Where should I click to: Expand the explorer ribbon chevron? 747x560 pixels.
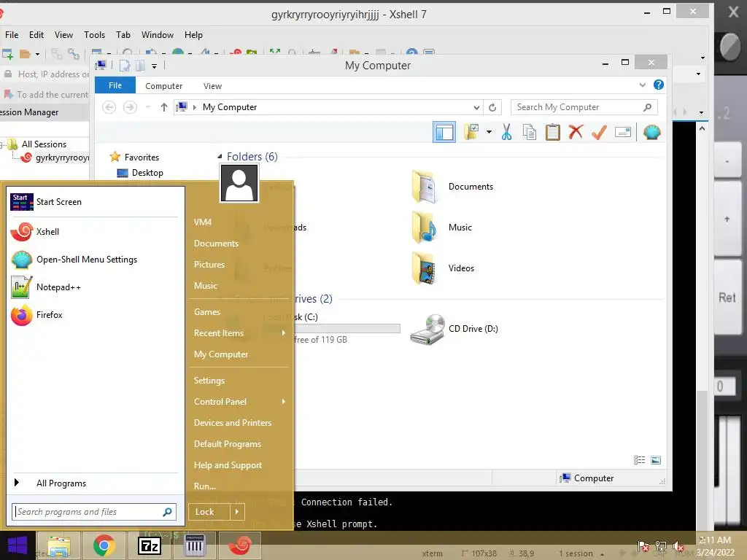click(642, 85)
